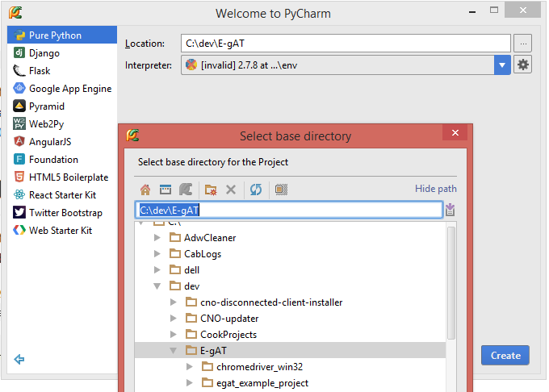Click the Location text field

[x=346, y=44]
